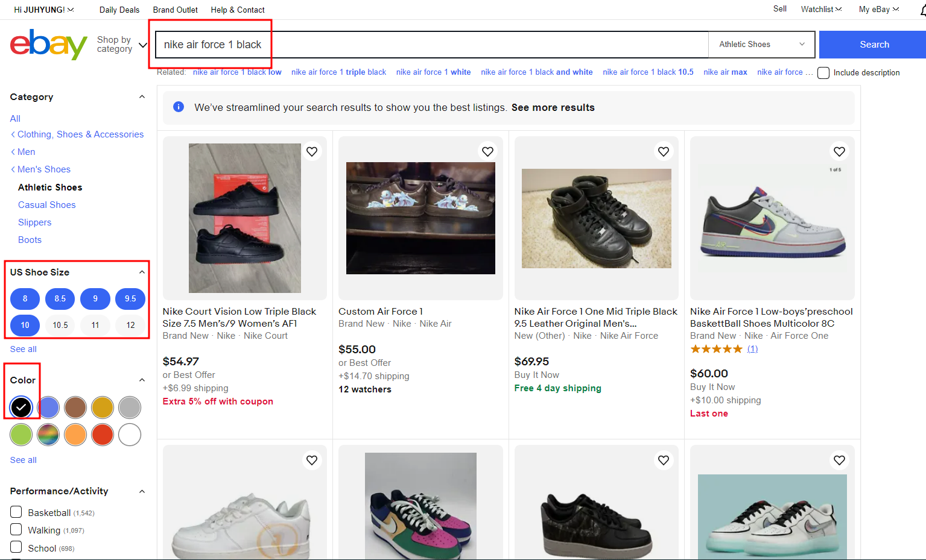Select US shoe size 10.5 filter
926x560 pixels.
coord(60,325)
